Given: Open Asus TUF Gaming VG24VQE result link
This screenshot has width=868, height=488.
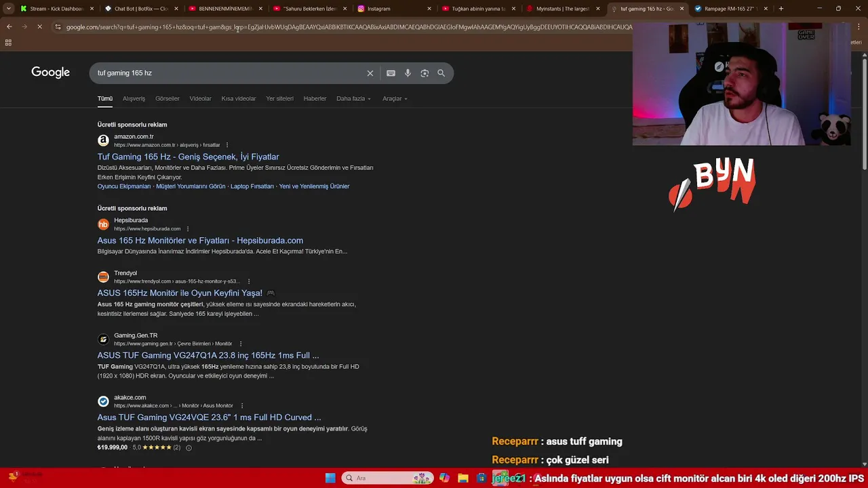Looking at the screenshot, I should coord(209,418).
